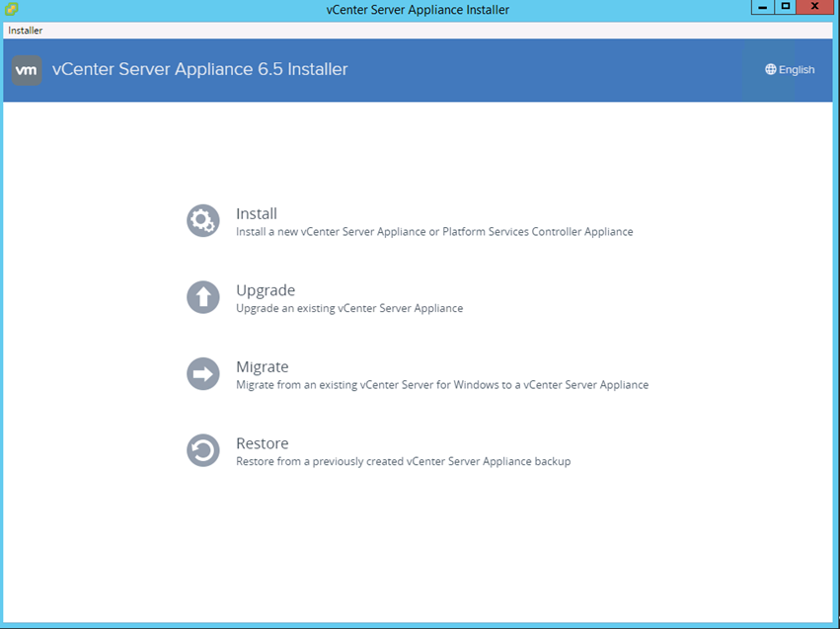
Task: Click 'Restore from a previously created' backup text
Action: point(403,461)
